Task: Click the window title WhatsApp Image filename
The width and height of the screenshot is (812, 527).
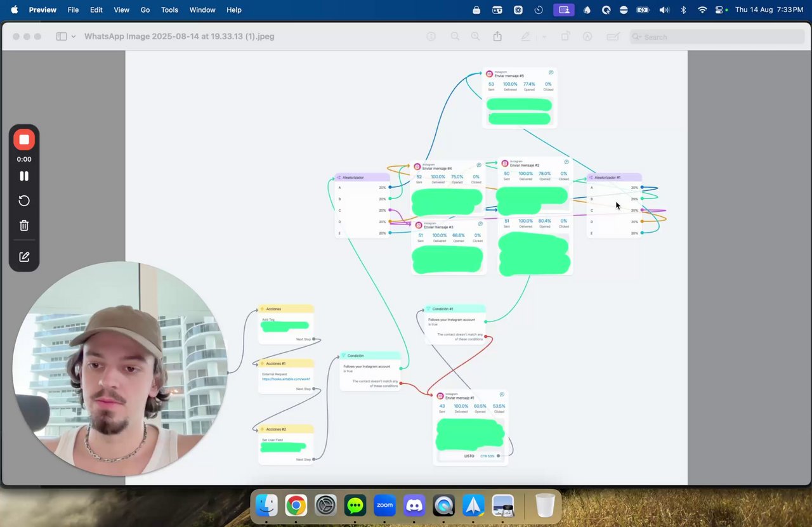Action: click(x=180, y=37)
